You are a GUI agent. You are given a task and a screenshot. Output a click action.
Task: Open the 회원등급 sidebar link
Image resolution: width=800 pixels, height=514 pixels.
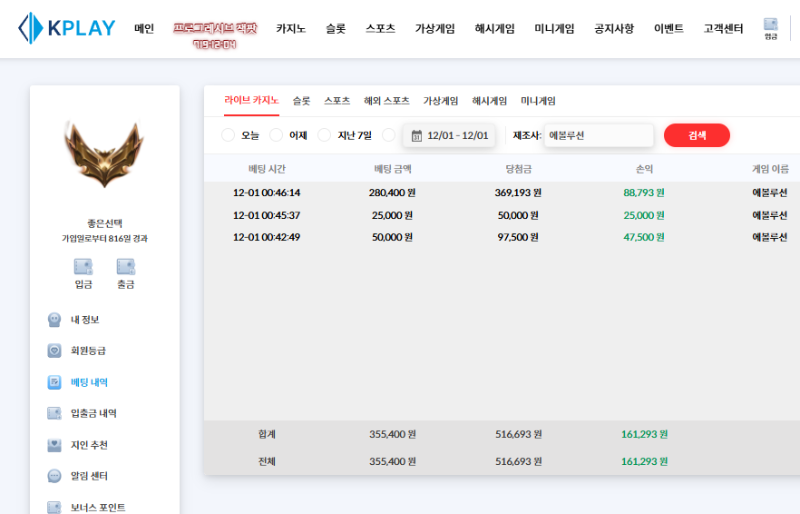(88, 351)
